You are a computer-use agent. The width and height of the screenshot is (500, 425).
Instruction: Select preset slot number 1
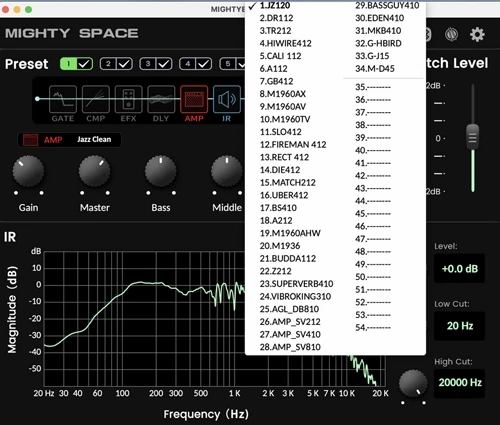tap(69, 64)
